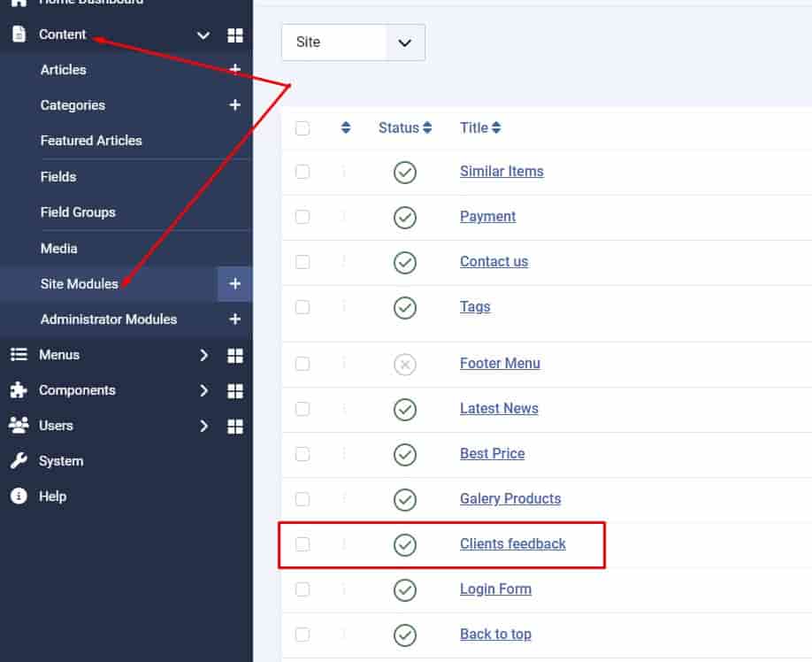Open the Users dashboard grid icon
Viewport: 812px width, 662px height.
click(234, 426)
